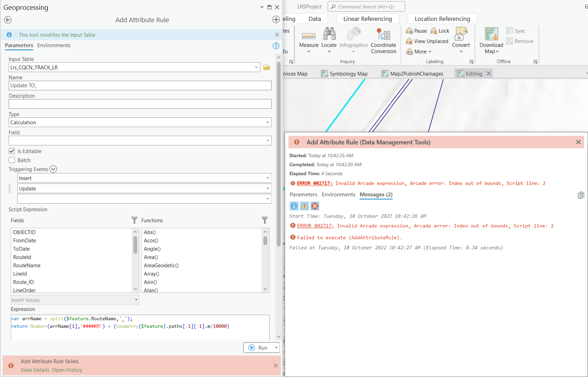Viewport: 588px width, 377px height.
Task: Click the Measure tool icon
Action: (308, 35)
